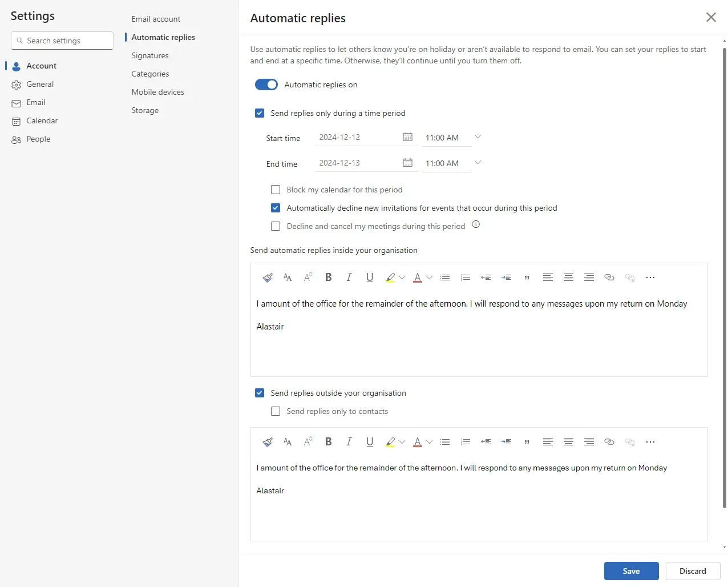Open the End time 11:00 AM dropdown
Viewport: 728px width, 587px height.
coord(478,163)
